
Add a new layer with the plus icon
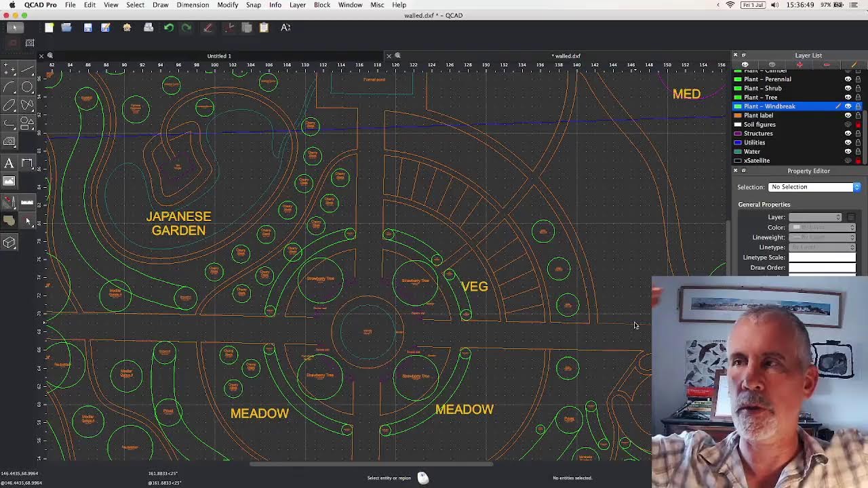800,65
